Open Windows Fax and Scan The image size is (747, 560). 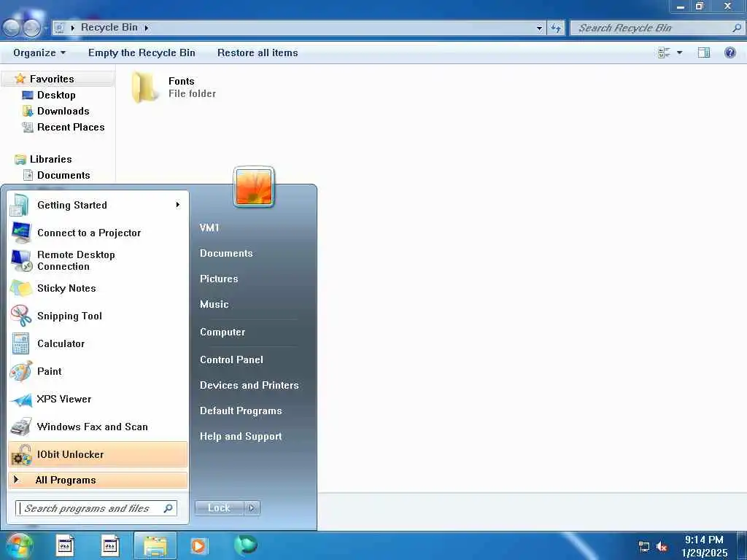tap(98, 427)
